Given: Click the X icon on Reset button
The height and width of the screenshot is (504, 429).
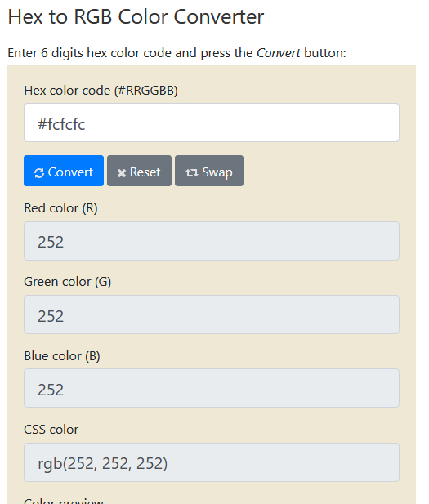Looking at the screenshot, I should pos(122,173).
